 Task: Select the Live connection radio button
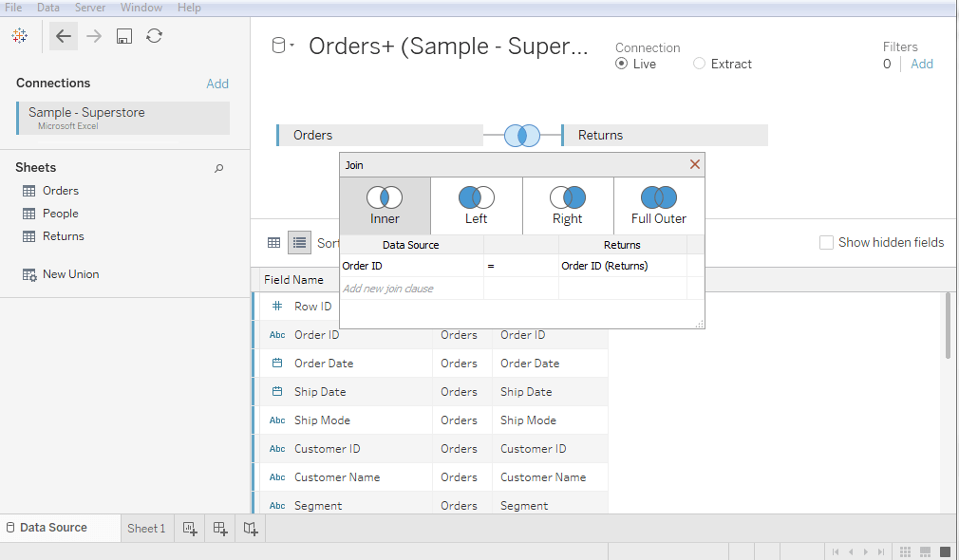(621, 64)
